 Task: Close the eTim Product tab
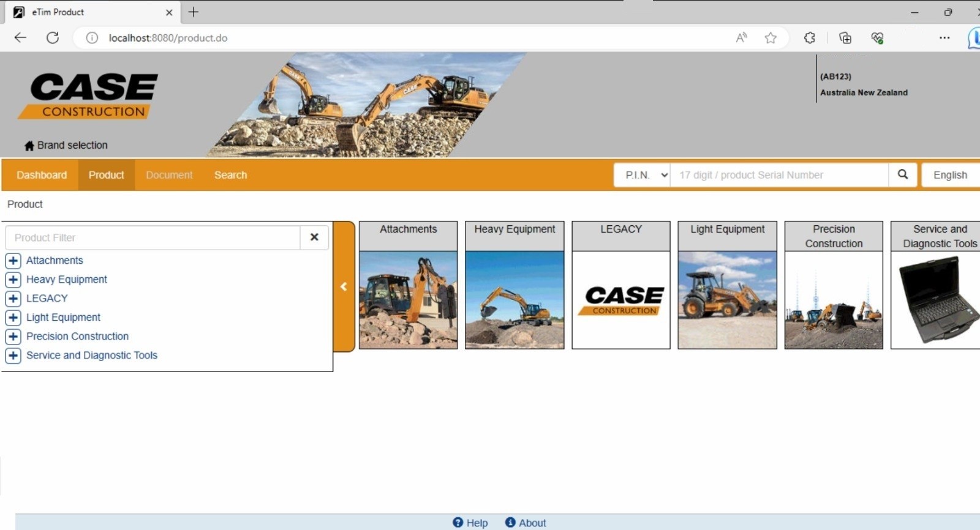pos(169,12)
